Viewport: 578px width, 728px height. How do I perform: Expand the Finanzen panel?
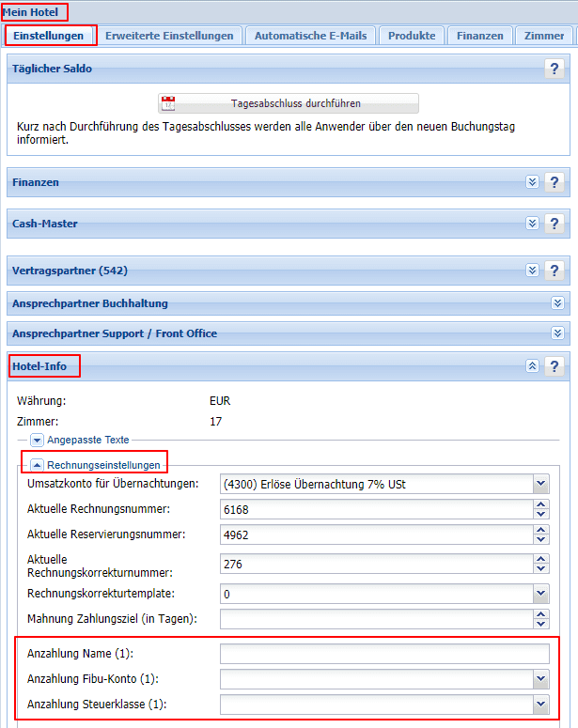[x=533, y=182]
